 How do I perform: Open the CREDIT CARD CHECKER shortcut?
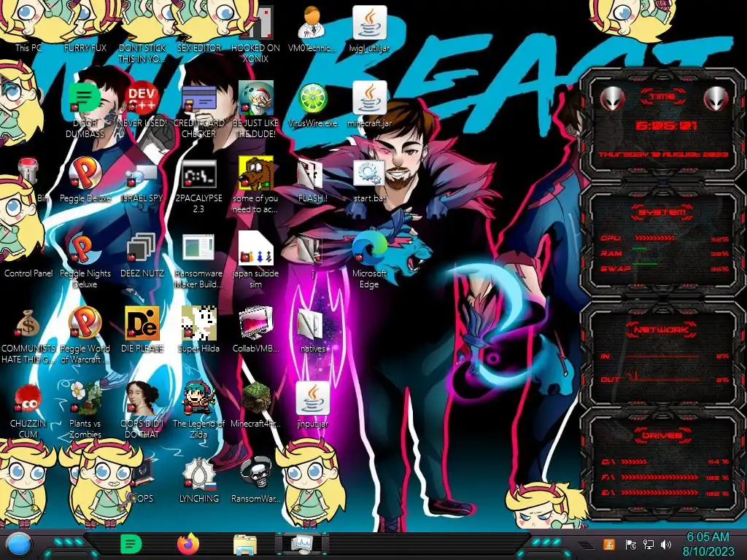pyautogui.click(x=198, y=111)
